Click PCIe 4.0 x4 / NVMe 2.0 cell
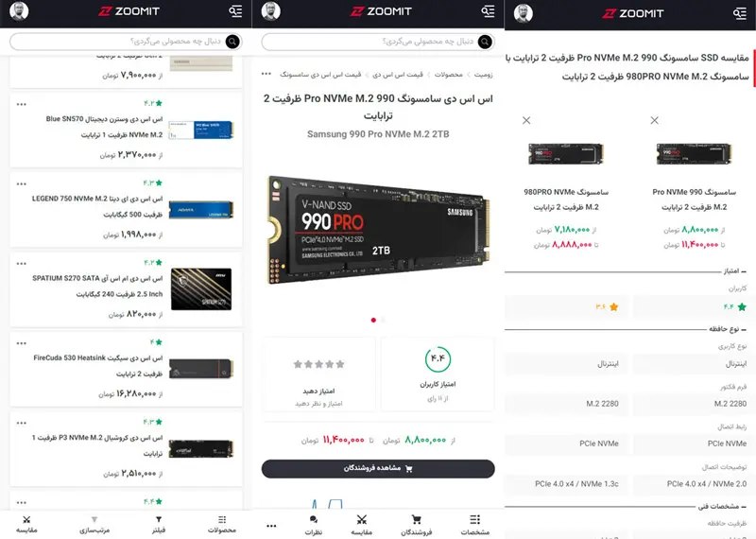 point(690,484)
